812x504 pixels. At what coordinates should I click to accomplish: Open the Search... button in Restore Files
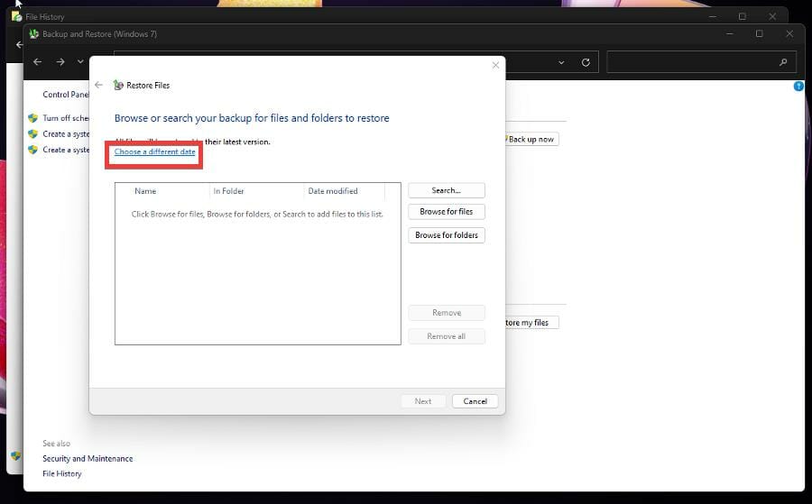(447, 190)
